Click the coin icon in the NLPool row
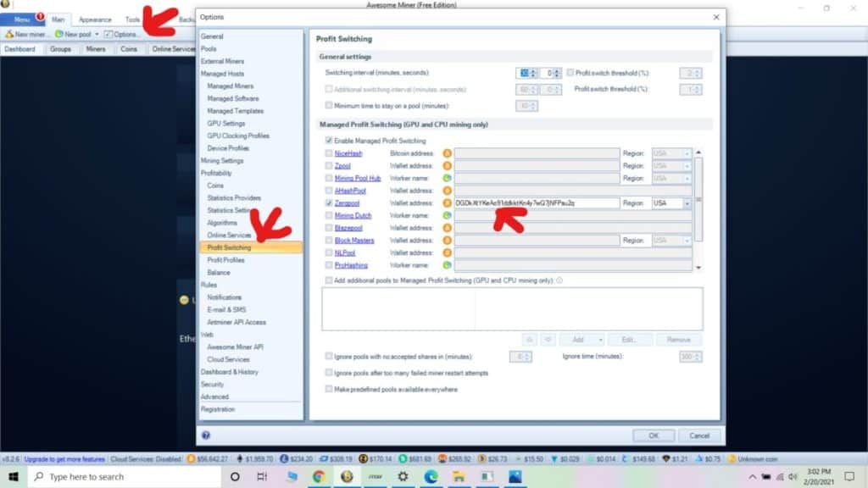 (x=448, y=252)
